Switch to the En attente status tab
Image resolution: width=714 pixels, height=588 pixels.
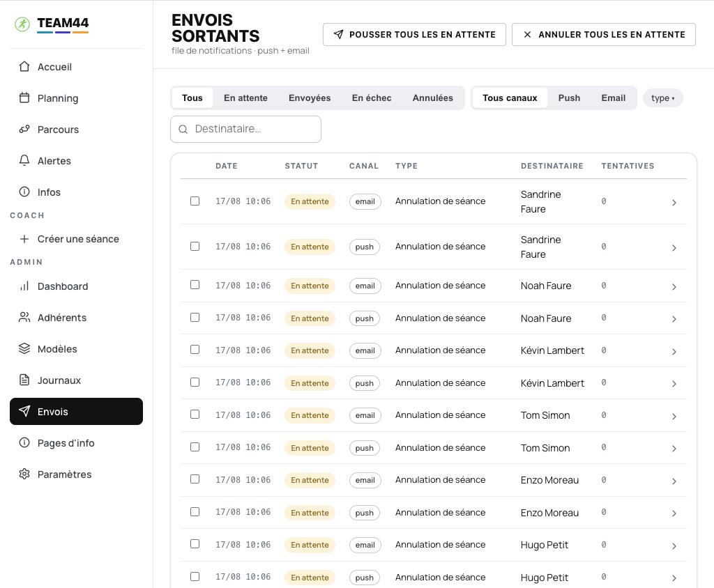(245, 98)
